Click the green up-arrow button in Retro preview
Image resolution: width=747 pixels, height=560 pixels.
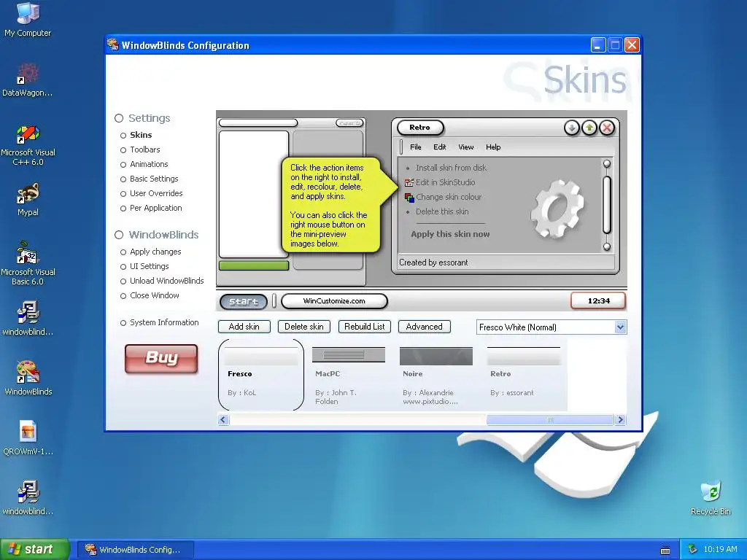tap(589, 128)
